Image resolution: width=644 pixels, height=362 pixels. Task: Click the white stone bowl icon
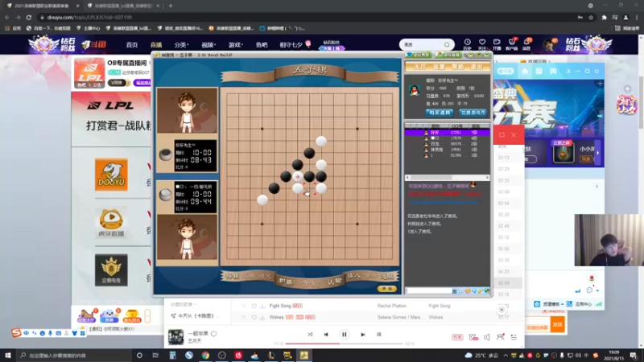166,195
